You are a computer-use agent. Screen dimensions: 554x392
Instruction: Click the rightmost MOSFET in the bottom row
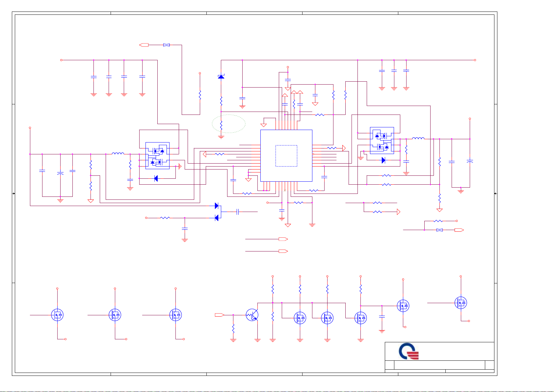pos(461,303)
